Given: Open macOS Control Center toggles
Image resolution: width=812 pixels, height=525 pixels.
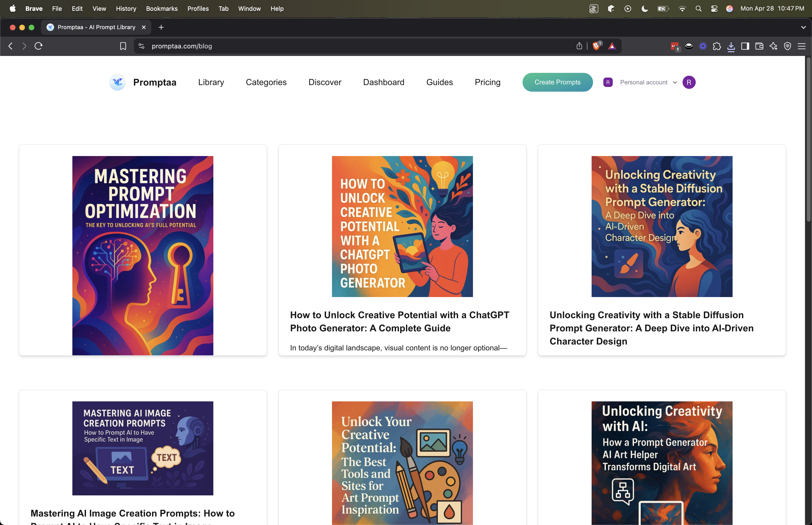Looking at the screenshot, I should point(714,8).
